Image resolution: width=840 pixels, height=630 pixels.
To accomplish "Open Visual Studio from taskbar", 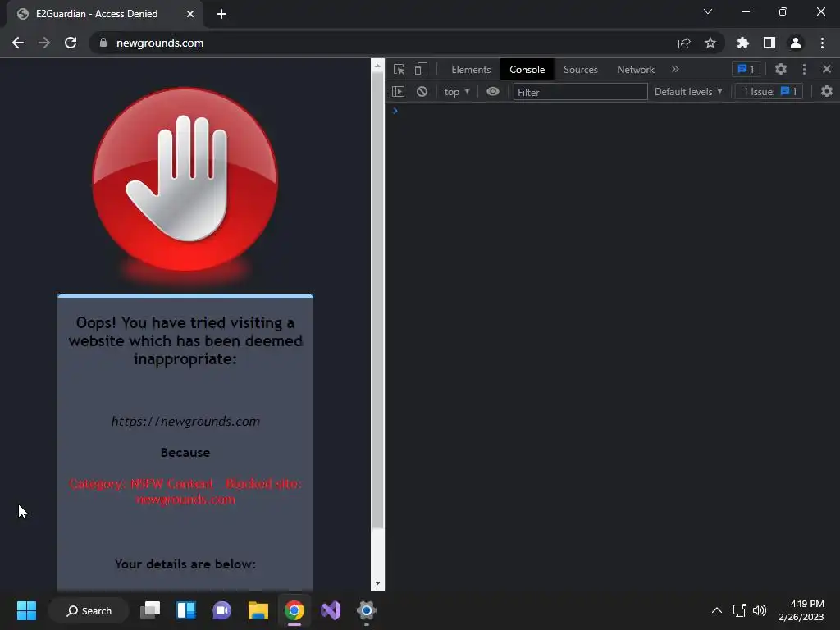I will click(331, 610).
